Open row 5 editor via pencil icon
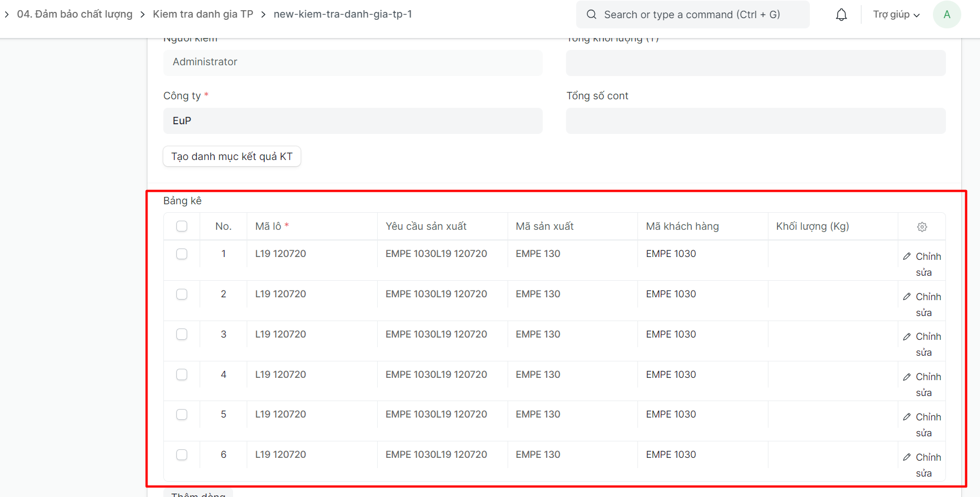The height and width of the screenshot is (497, 980). point(907,417)
